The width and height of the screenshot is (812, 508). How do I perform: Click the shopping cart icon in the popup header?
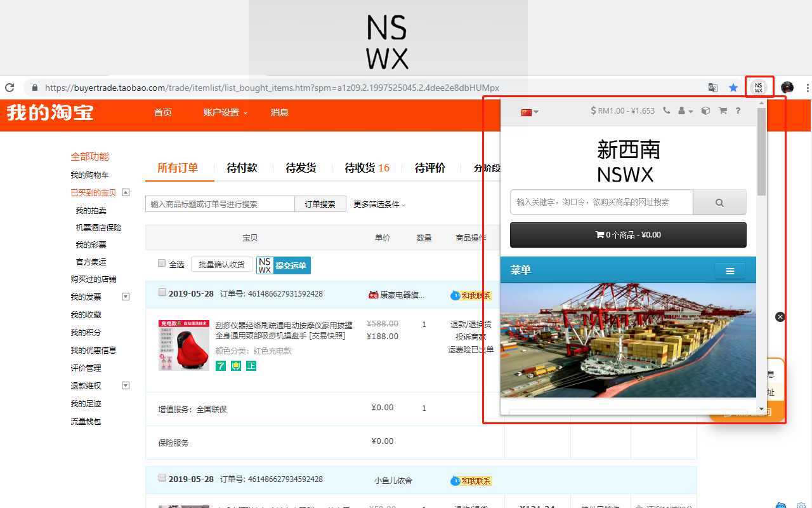723,110
